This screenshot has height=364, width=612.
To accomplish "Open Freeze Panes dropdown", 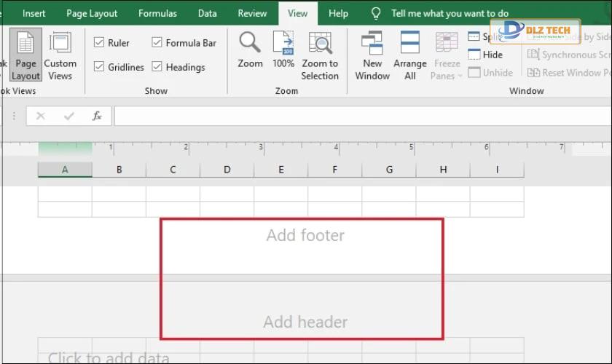I will coord(447,55).
